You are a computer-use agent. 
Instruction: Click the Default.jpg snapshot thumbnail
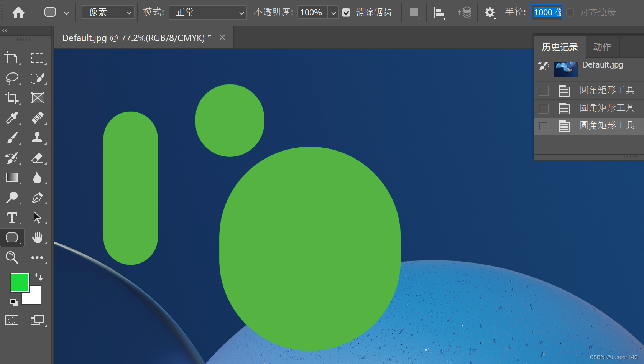(x=565, y=69)
